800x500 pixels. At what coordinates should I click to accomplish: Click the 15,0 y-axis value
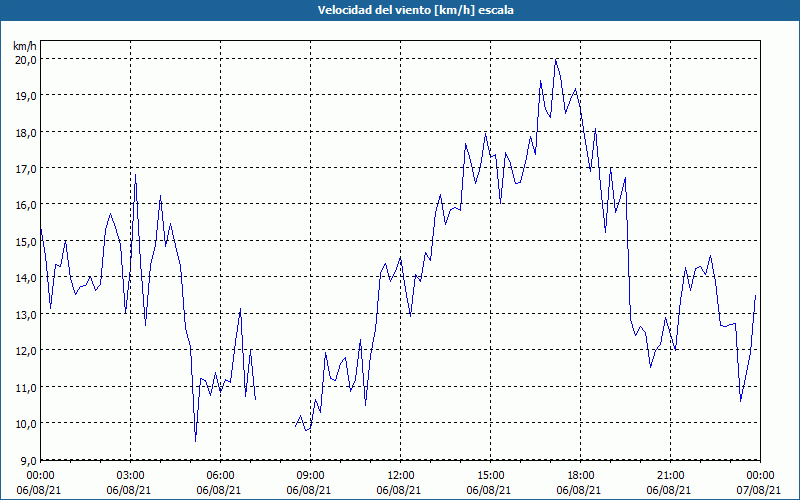(x=26, y=241)
